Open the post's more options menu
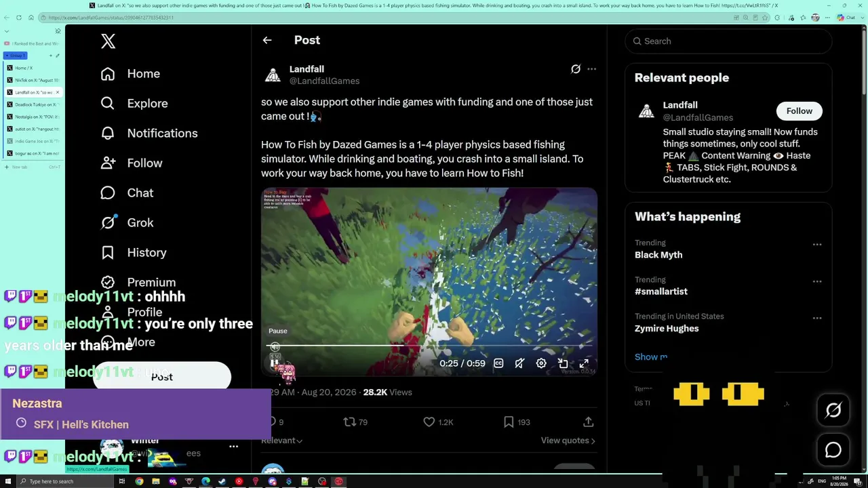868x488 pixels. click(x=592, y=69)
